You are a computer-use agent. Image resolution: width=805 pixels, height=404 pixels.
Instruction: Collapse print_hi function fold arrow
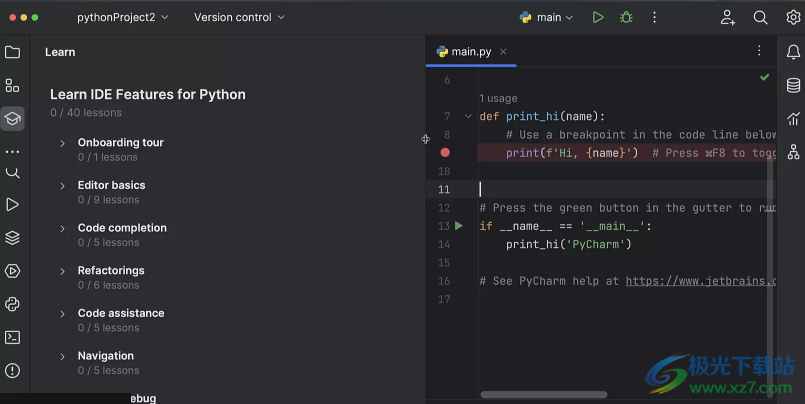(468, 117)
